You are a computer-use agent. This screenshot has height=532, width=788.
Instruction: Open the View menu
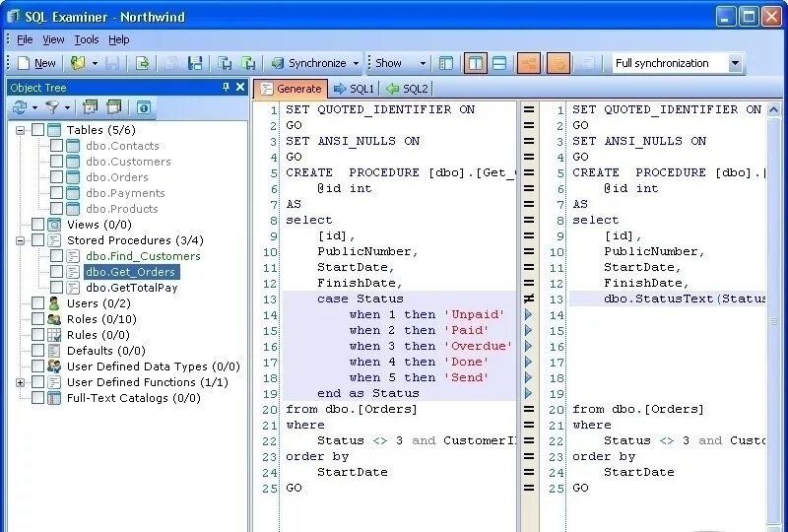point(53,39)
